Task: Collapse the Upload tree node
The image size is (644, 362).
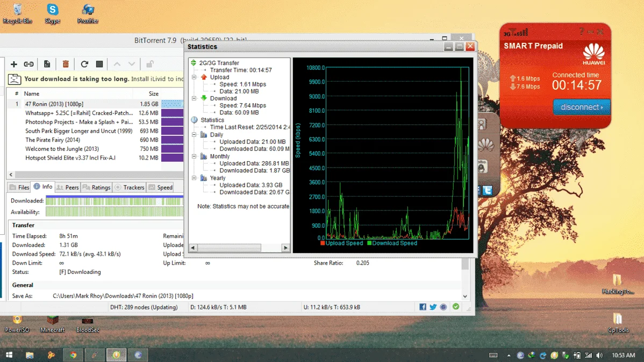Action: pyautogui.click(x=194, y=77)
